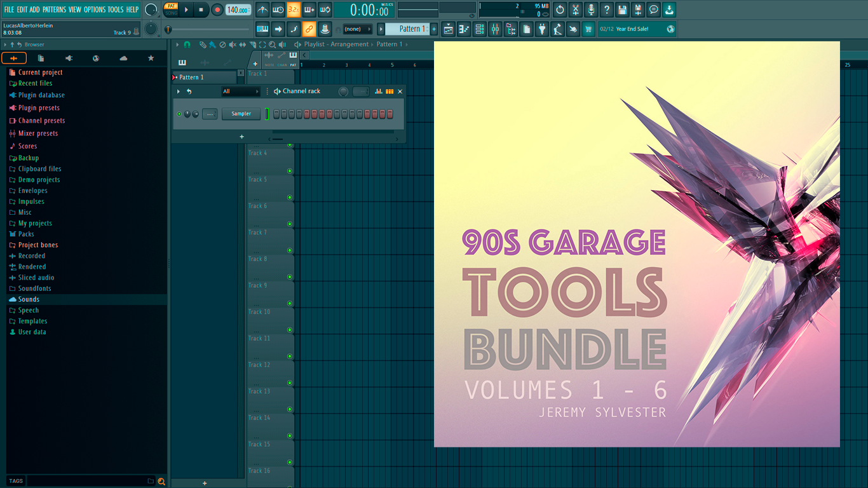The width and height of the screenshot is (868, 488).
Task: Open the Tempo tapper hammer icon
Action: click(557, 29)
